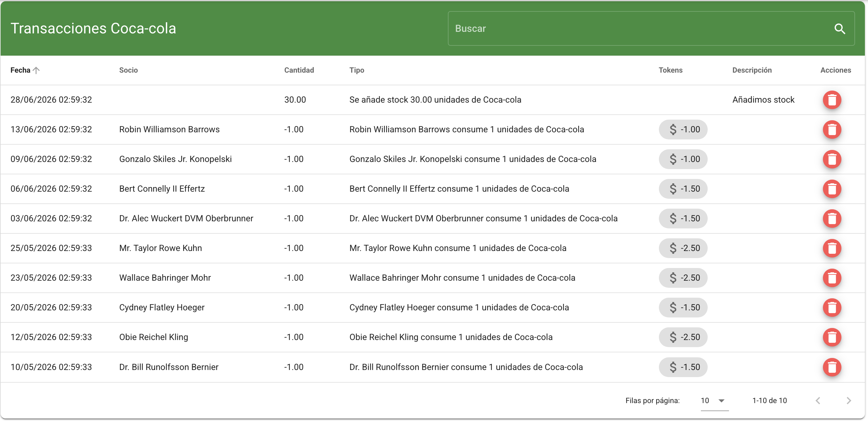Go to the next page arrow
Image resolution: width=868 pixels, height=421 pixels.
pyautogui.click(x=849, y=401)
